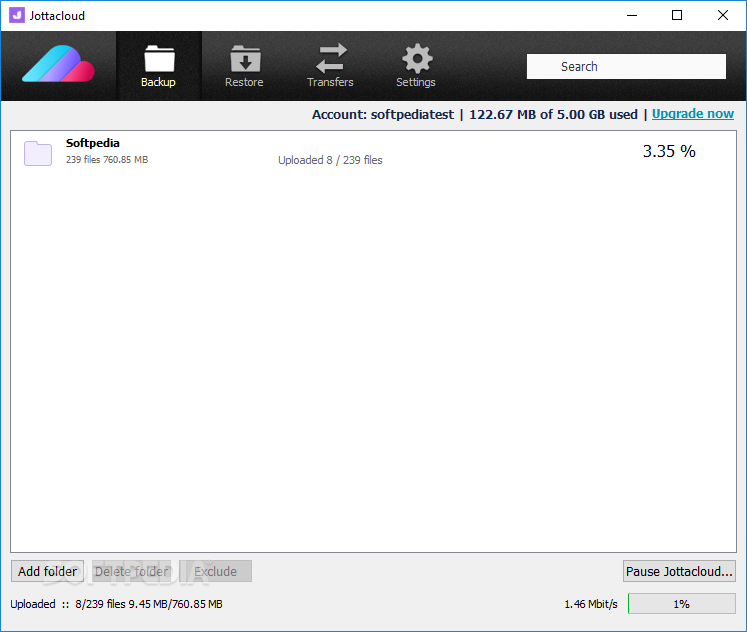This screenshot has width=747, height=632.
Task: Select the Softpedia folder icon
Action: coord(38,153)
